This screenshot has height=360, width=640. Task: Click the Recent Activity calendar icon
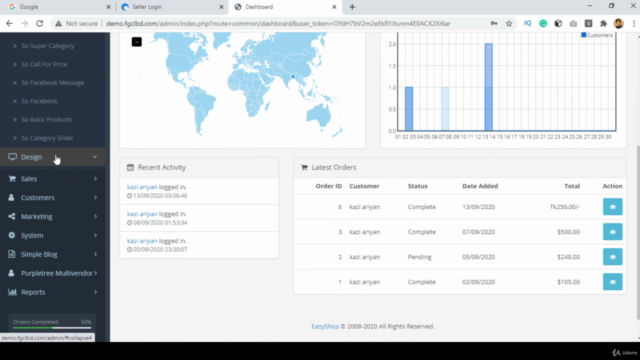pos(130,167)
